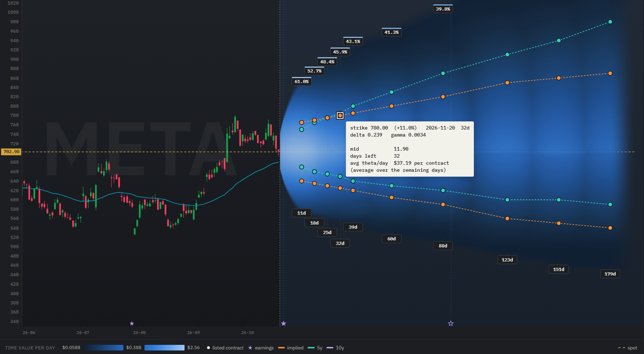Select the highlighted 780 strike contract marker
644x354 pixels.
(340, 115)
